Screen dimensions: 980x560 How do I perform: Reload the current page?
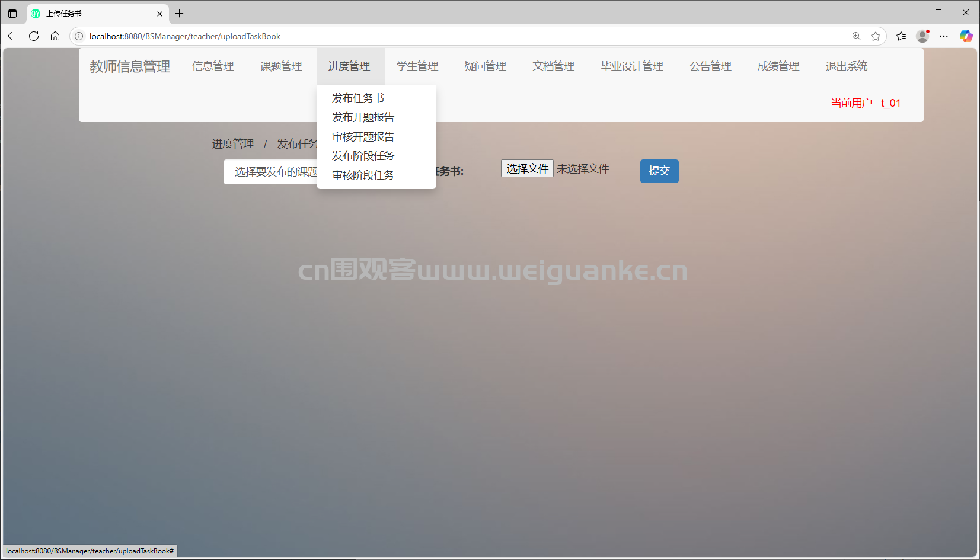34,36
